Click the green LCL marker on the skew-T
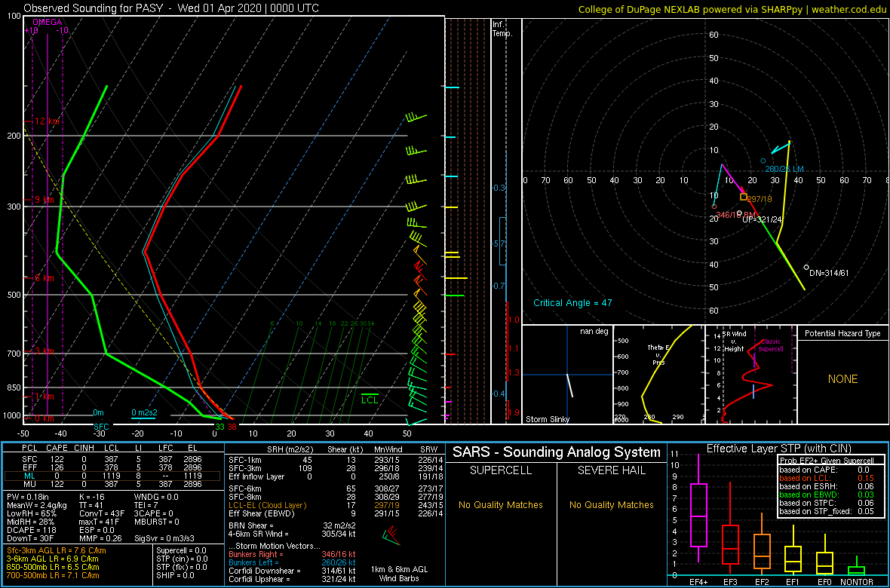Viewport: 890px width, 588px height. (370, 399)
